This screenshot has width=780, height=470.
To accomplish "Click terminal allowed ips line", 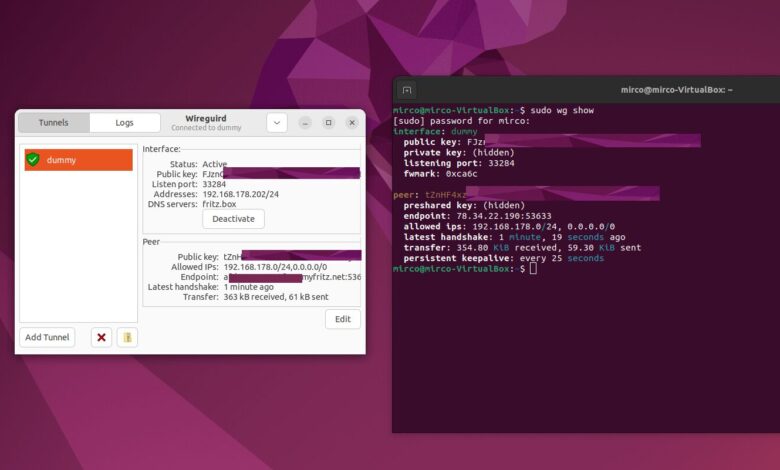I will (509, 226).
